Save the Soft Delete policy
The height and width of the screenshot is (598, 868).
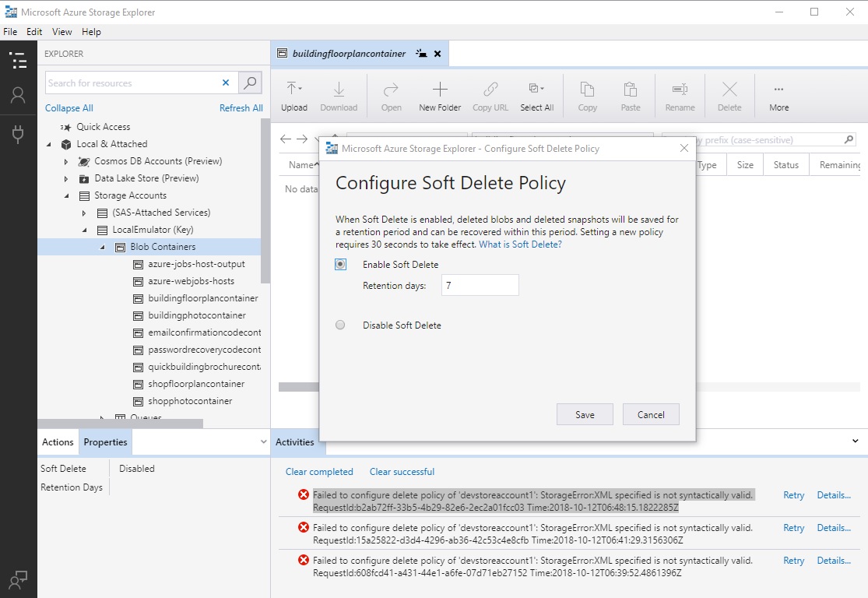click(x=585, y=413)
